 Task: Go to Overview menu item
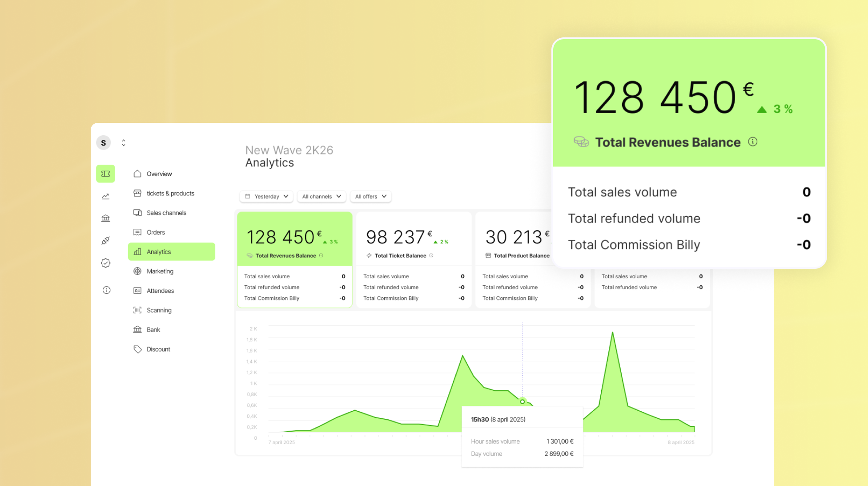(159, 174)
